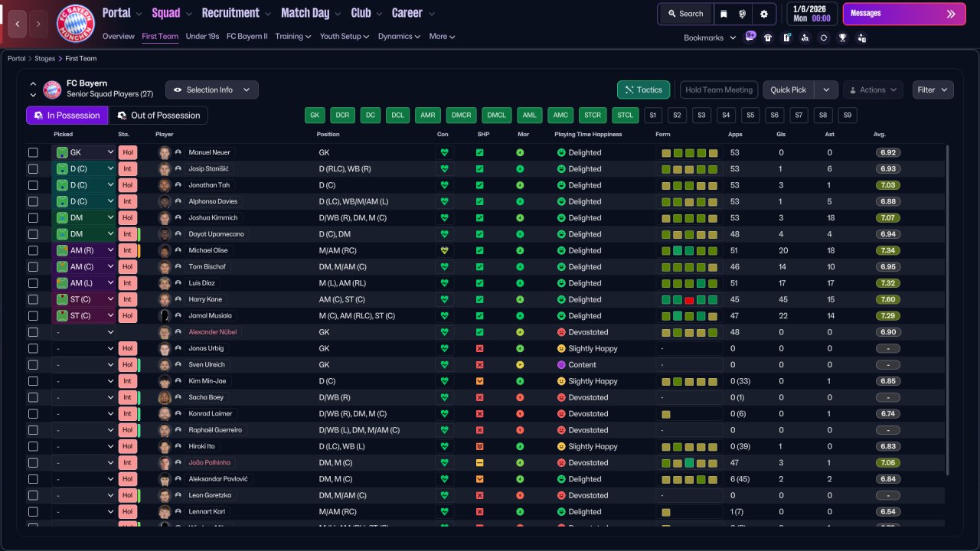The height and width of the screenshot is (551, 980).
Task: Open picked position dropdown for Alexander Nübel
Action: (83, 332)
